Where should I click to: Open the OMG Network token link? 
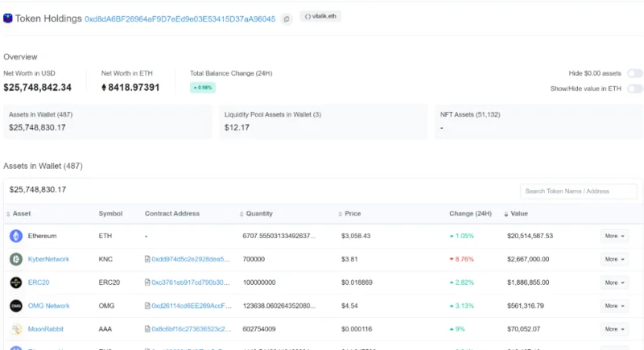pyautogui.click(x=49, y=306)
